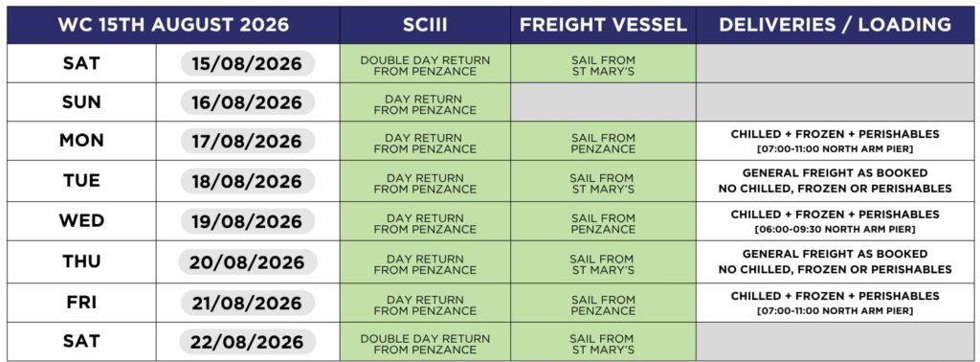Click Sunday's Day Return From Penzance cell

click(425, 102)
